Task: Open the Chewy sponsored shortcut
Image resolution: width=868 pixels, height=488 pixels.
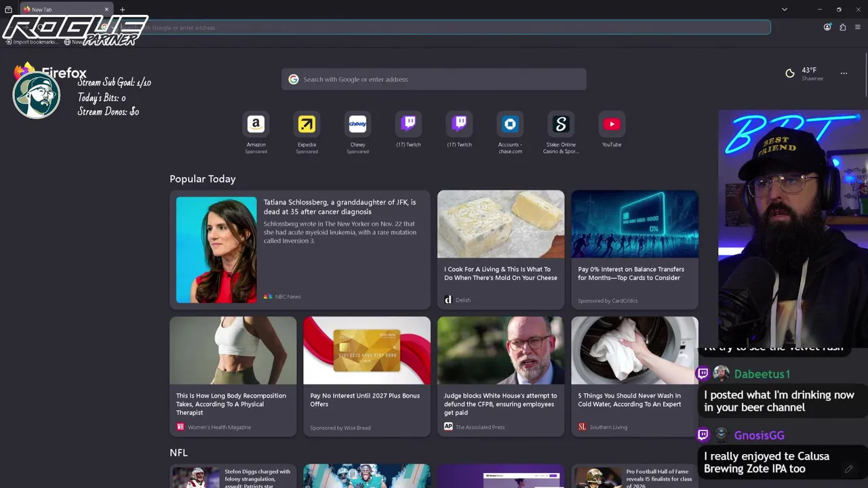Action: pyautogui.click(x=357, y=125)
